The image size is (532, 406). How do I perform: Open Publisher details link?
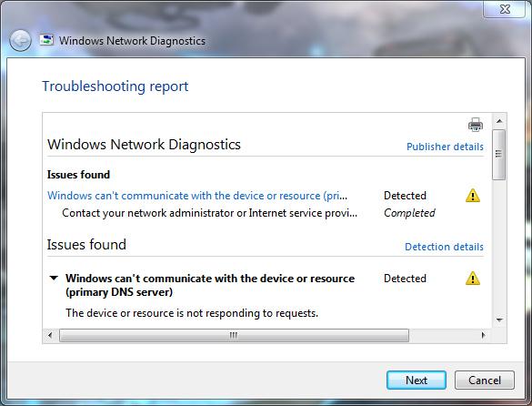pos(445,147)
